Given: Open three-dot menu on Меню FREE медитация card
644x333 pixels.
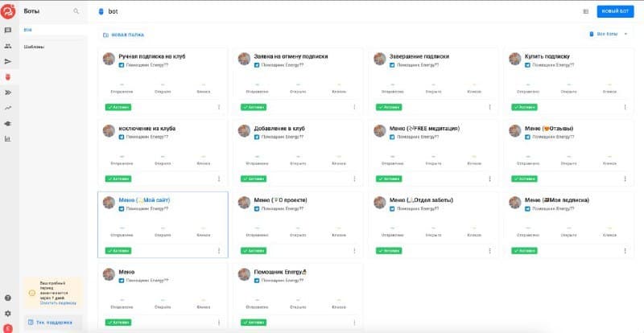Looking at the screenshot, I should coord(489,179).
